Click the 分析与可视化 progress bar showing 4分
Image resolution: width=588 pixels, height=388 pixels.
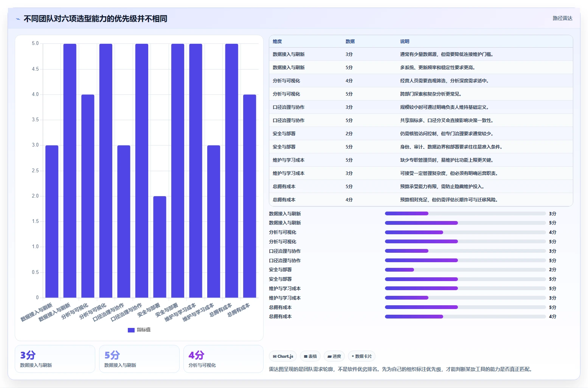tap(465, 232)
